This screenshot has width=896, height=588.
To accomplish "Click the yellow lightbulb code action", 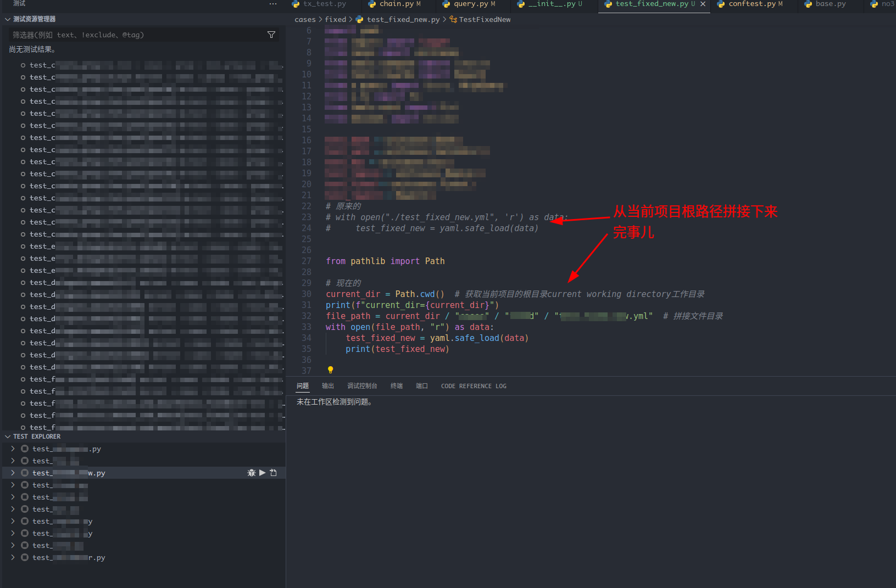I will [331, 370].
